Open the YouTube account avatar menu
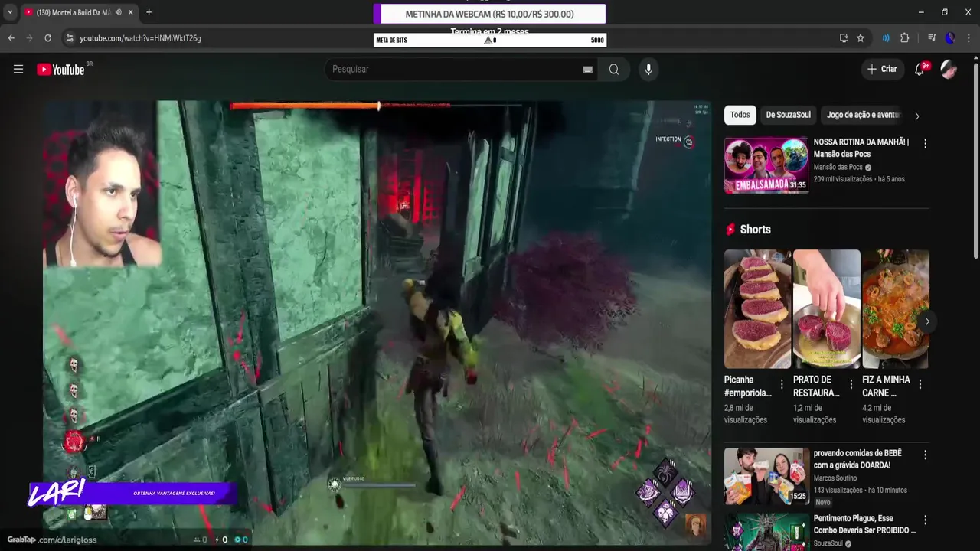980x551 pixels. pos(949,70)
